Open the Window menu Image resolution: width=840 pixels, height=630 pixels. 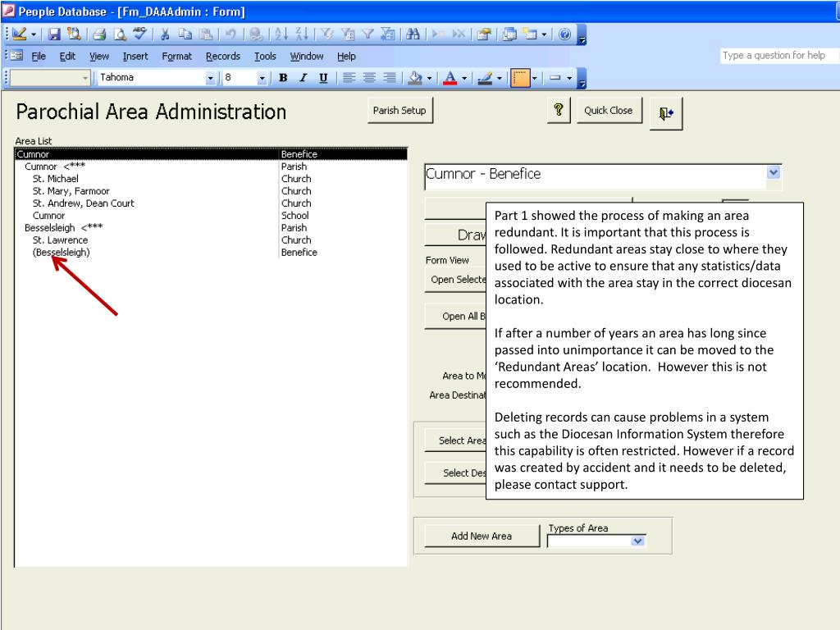pyautogui.click(x=307, y=57)
